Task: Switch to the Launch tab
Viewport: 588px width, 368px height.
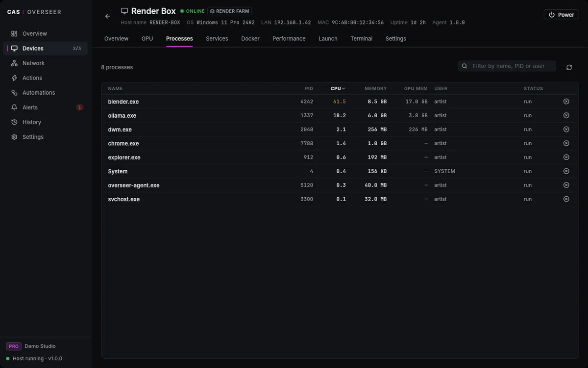Action: pyautogui.click(x=328, y=39)
